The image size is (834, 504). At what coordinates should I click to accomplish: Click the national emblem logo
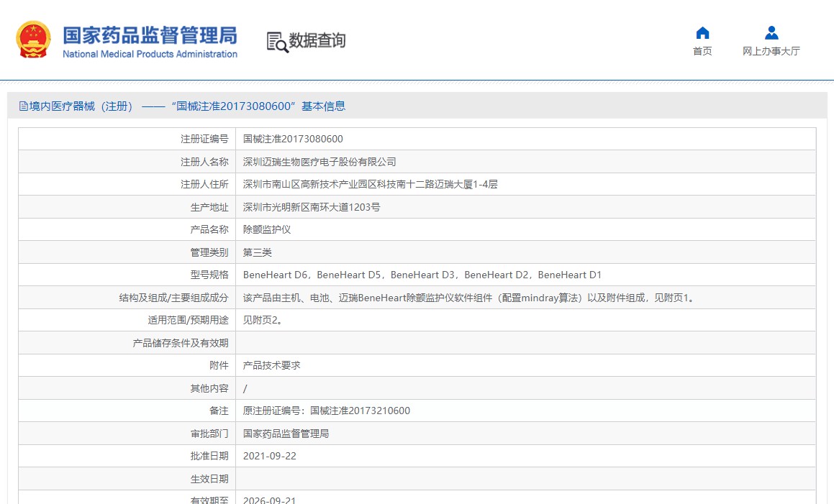pyautogui.click(x=34, y=40)
